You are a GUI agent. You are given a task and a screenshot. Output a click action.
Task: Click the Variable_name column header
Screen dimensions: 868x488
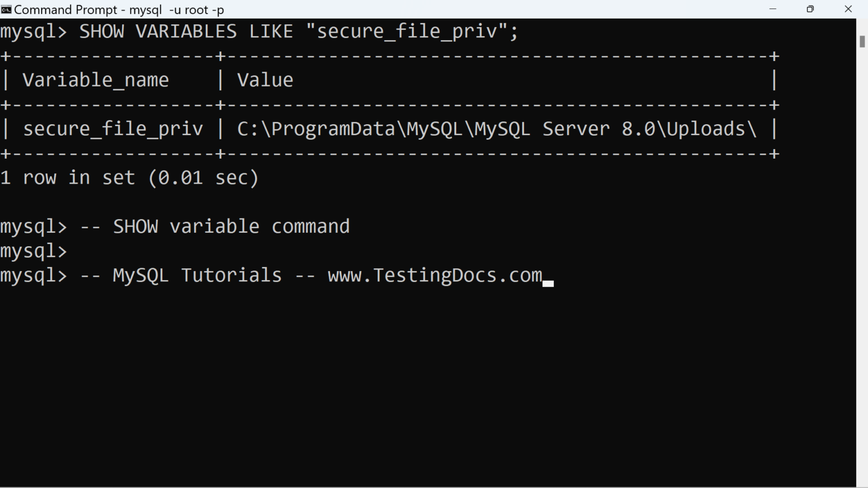96,80
